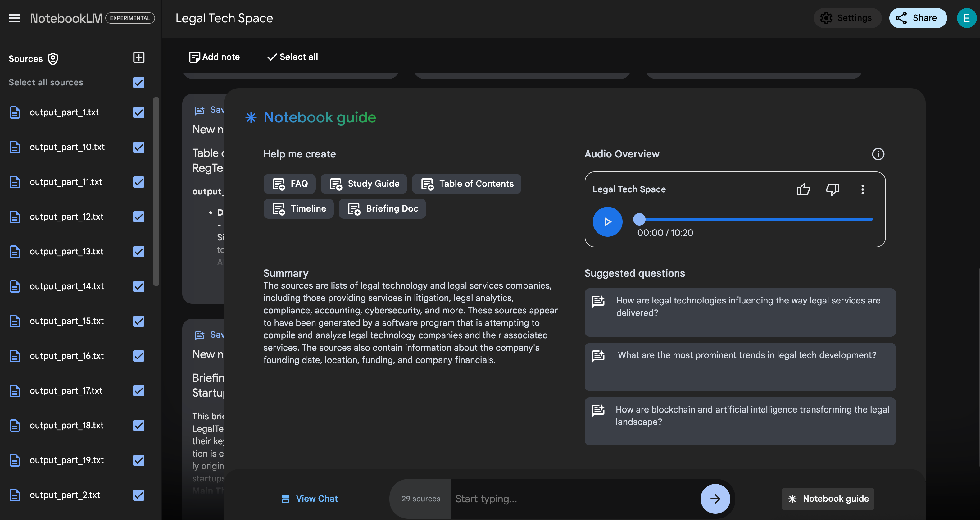Open the output_part_10.txt file icon
This screenshot has height=520, width=980.
[15, 147]
